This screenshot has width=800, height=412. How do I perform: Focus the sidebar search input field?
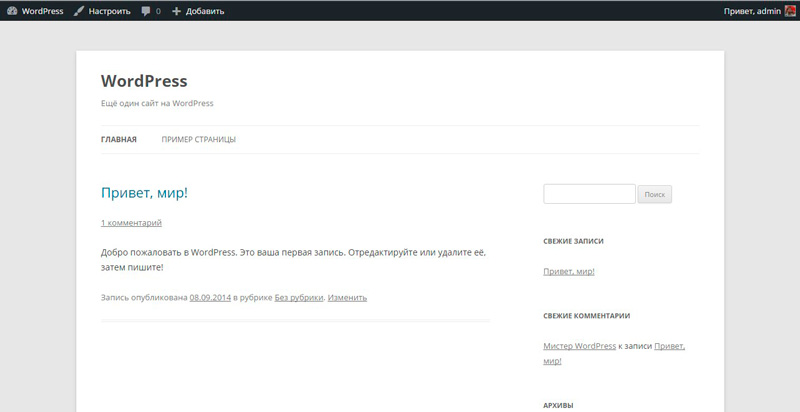pyautogui.click(x=589, y=194)
